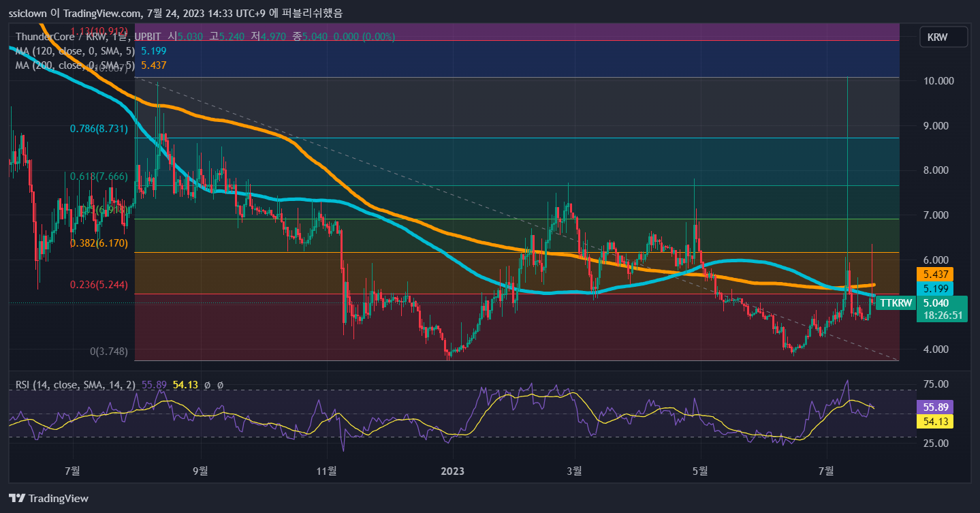This screenshot has height=513, width=980.
Task: Click the 0(3.748) Fibonacci level label
Action: point(109,352)
